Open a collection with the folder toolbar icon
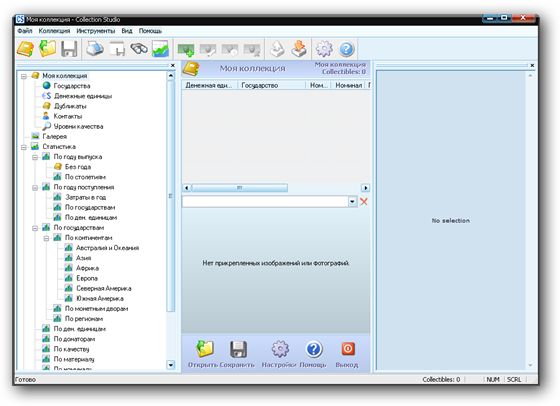Viewport: 560px width, 406px height. [x=48, y=49]
